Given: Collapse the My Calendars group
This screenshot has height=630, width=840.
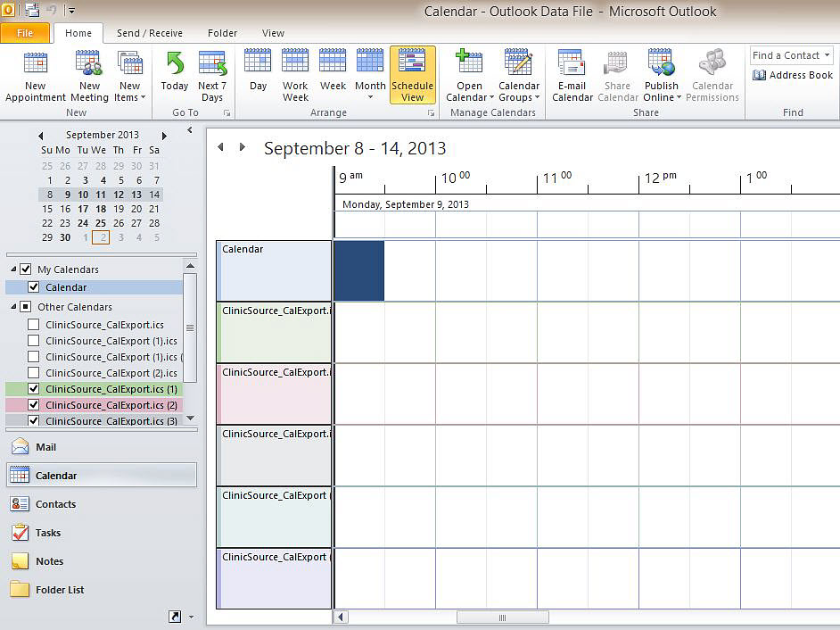Looking at the screenshot, I should click(13, 269).
